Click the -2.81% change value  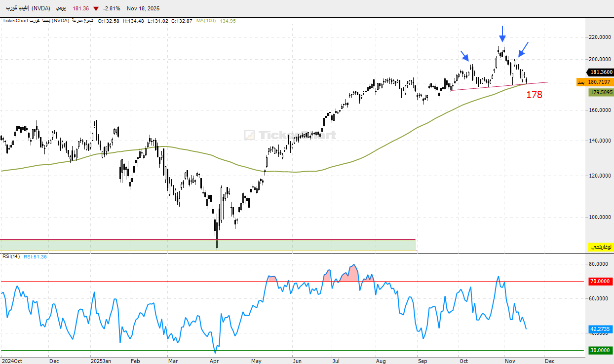pyautogui.click(x=111, y=9)
